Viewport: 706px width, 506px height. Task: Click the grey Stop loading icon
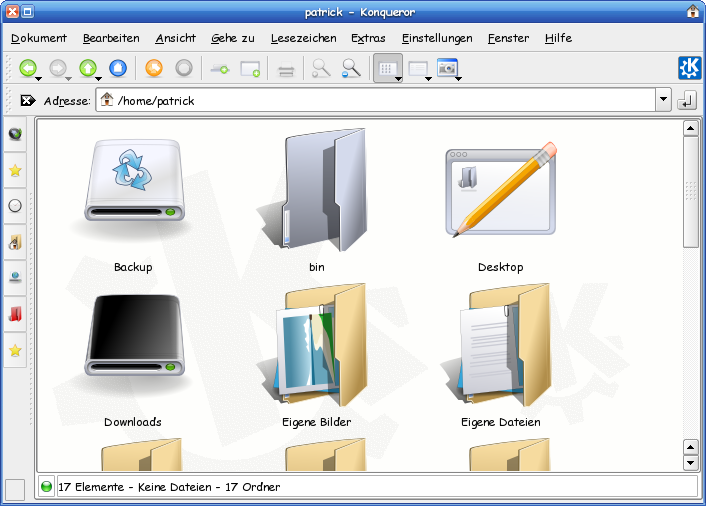tap(184, 68)
